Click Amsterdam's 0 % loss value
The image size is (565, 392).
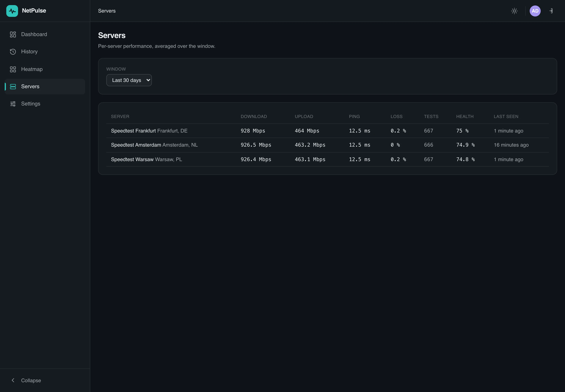point(395,145)
